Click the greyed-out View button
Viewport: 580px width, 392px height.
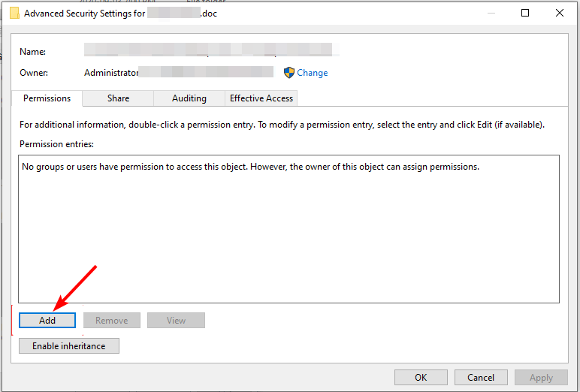176,320
